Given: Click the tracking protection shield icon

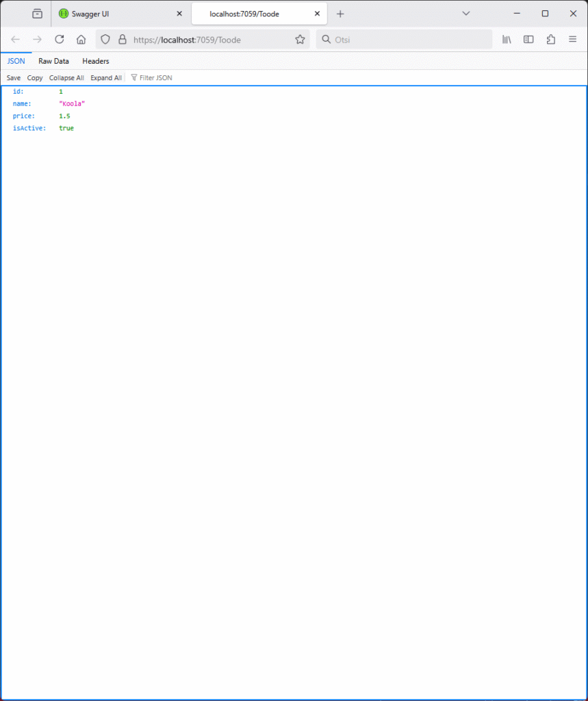Looking at the screenshot, I should [105, 40].
